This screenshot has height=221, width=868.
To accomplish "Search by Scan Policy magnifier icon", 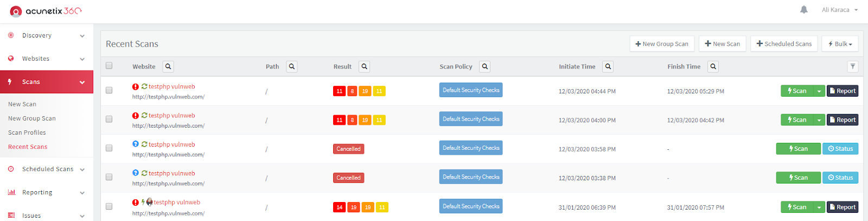I will (x=485, y=66).
